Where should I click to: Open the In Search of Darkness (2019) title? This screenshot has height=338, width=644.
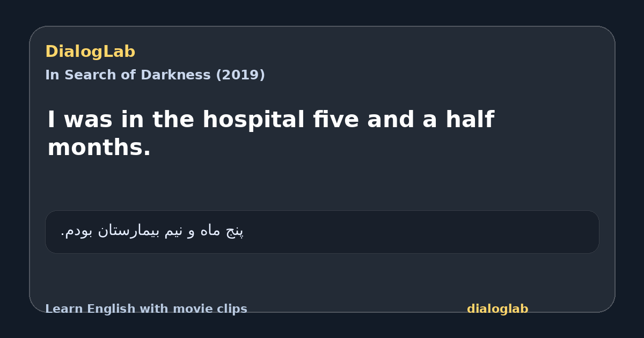155,75
